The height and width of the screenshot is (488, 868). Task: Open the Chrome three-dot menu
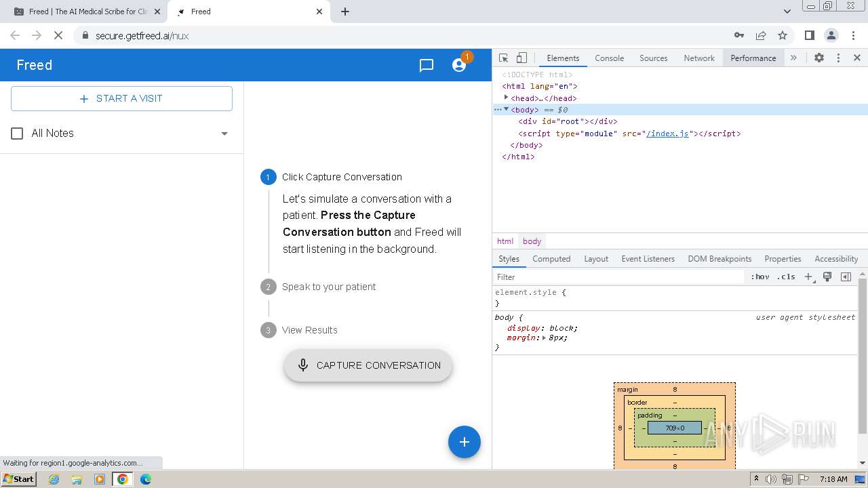click(x=853, y=35)
